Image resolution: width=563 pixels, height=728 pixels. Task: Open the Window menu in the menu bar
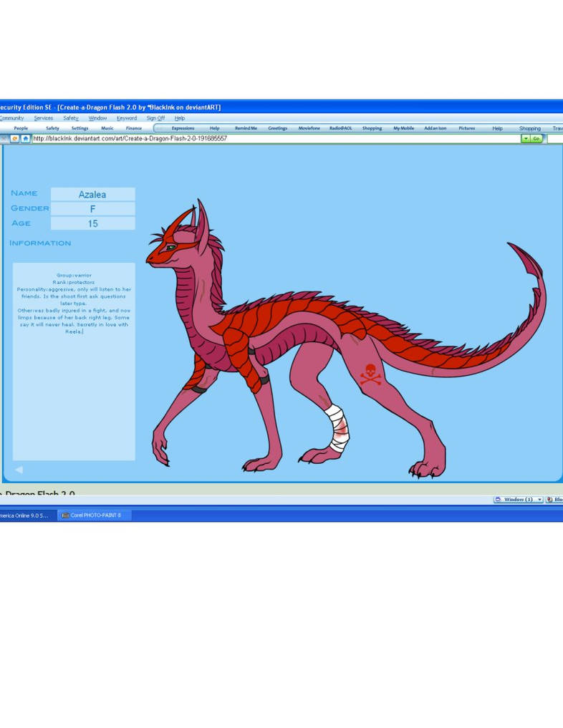click(97, 118)
